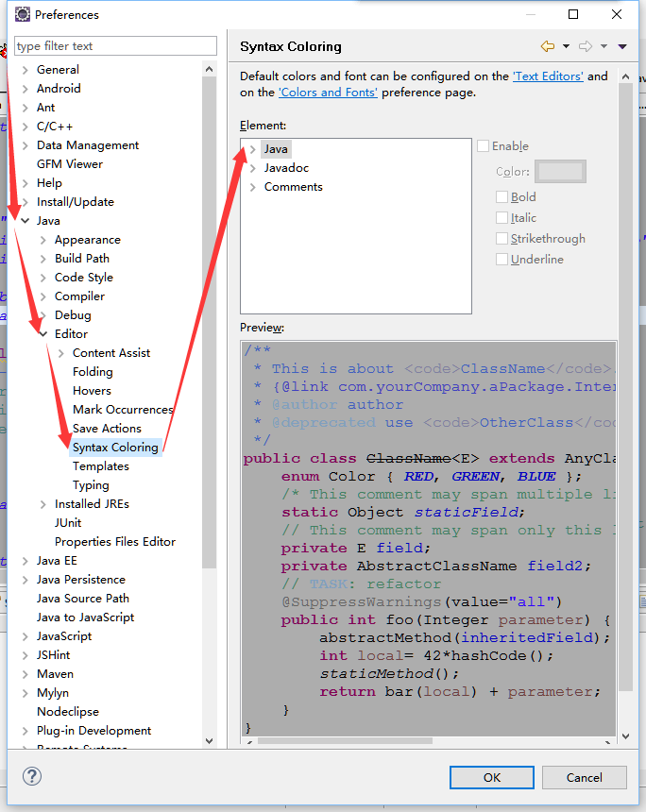Select Code Style under Java
Image resolution: width=646 pixels, height=812 pixels.
pyautogui.click(x=84, y=278)
